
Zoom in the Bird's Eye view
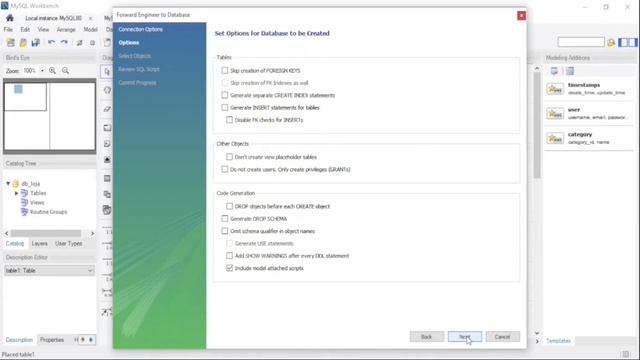53,71
